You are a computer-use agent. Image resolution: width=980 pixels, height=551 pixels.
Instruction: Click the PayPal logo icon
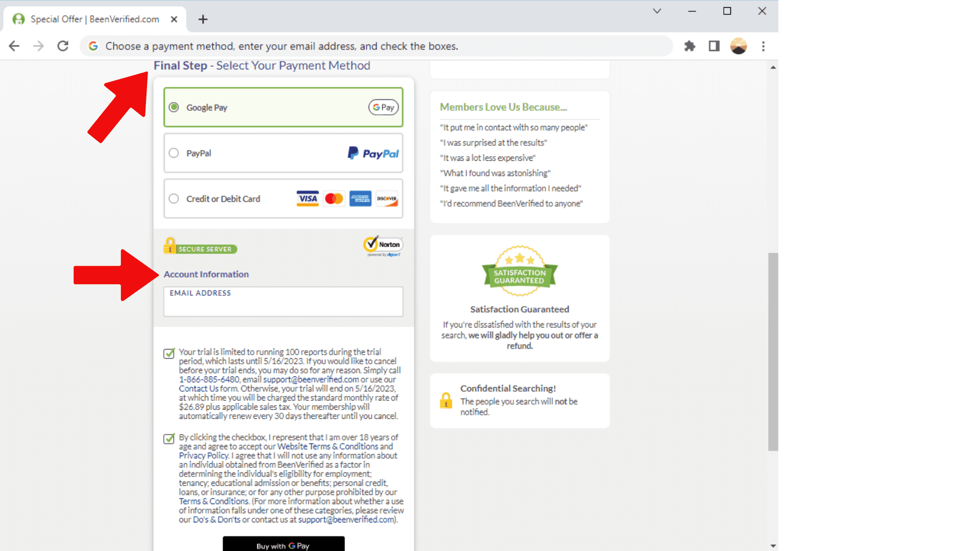372,153
